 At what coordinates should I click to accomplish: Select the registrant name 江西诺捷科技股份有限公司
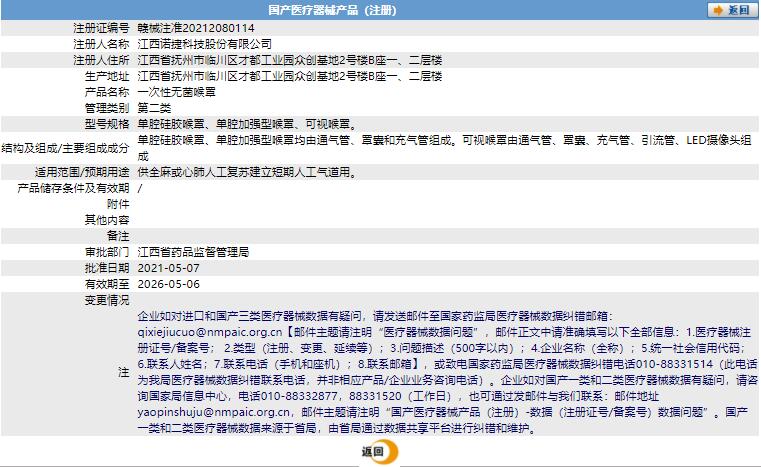[x=204, y=44]
